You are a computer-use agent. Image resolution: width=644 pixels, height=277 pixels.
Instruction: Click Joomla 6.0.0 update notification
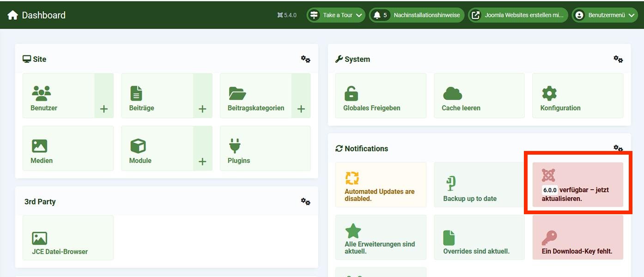(577, 185)
